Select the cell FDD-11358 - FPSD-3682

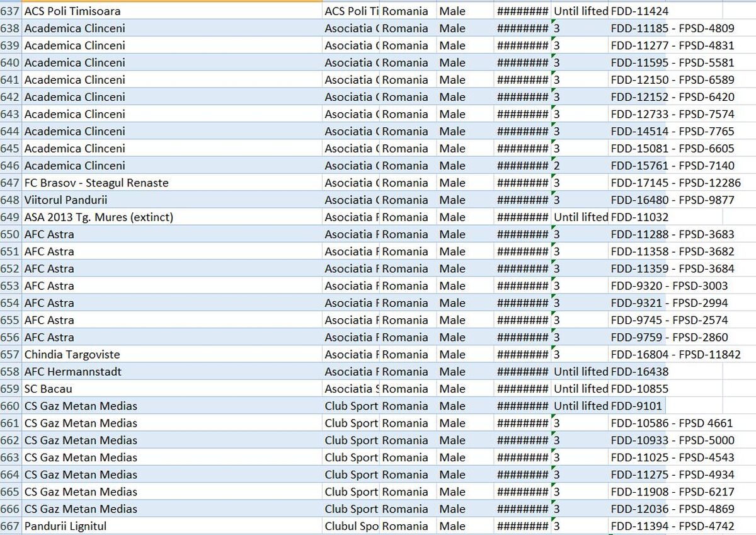point(672,251)
